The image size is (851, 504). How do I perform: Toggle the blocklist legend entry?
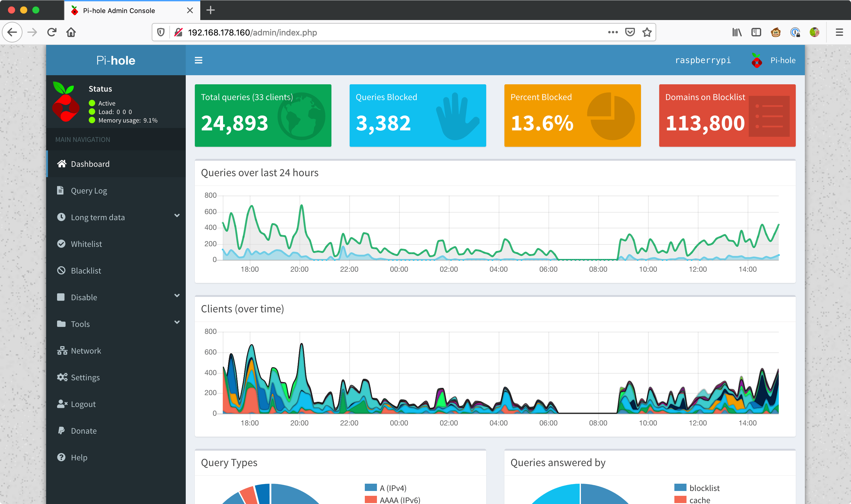(704, 488)
